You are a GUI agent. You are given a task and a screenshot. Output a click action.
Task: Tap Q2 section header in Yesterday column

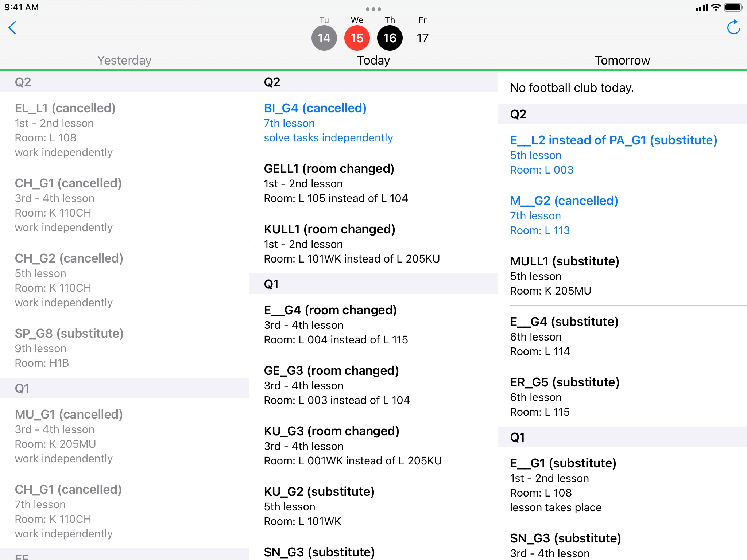click(x=124, y=82)
